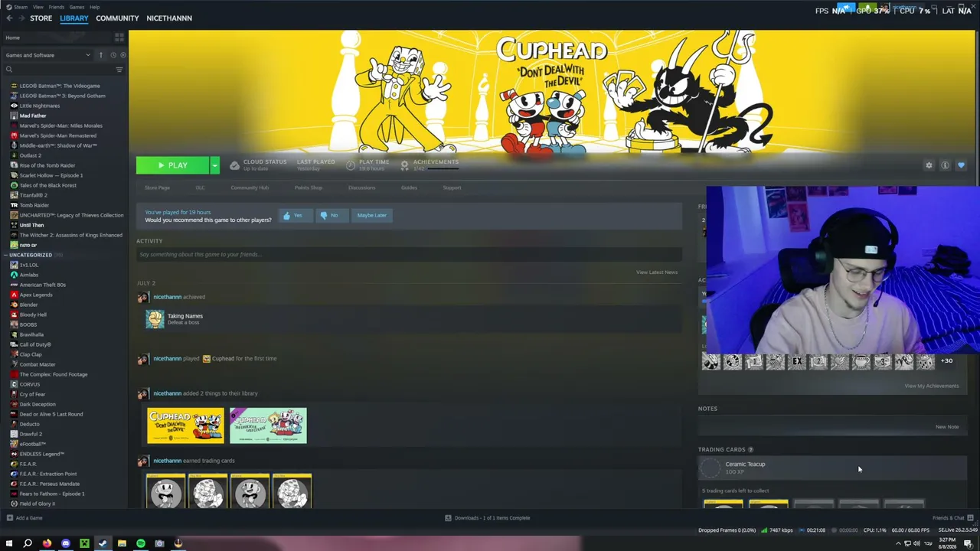Switch to the Community tab
This screenshot has height=551, width=980.
click(x=117, y=18)
